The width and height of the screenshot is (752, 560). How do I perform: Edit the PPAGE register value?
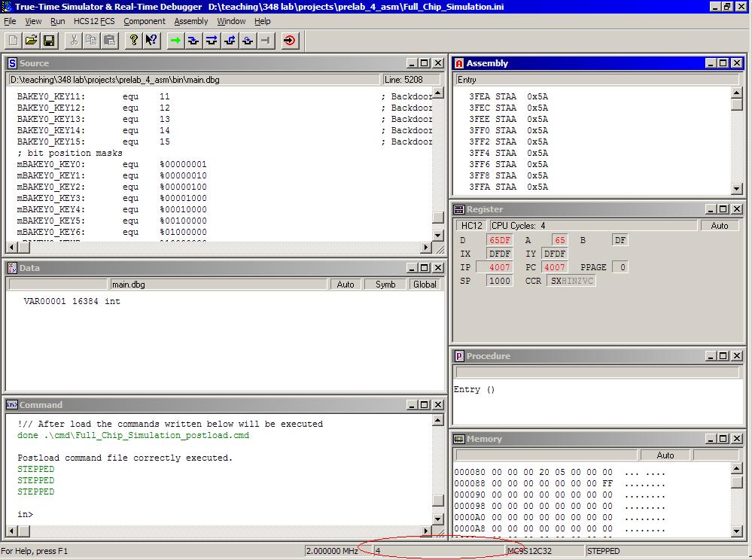(x=622, y=267)
